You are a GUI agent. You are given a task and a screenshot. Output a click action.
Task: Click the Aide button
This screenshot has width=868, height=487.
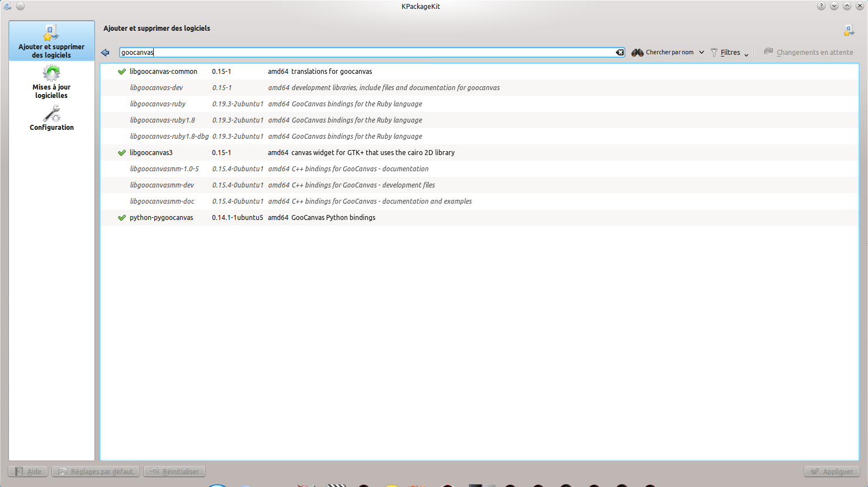tap(28, 471)
